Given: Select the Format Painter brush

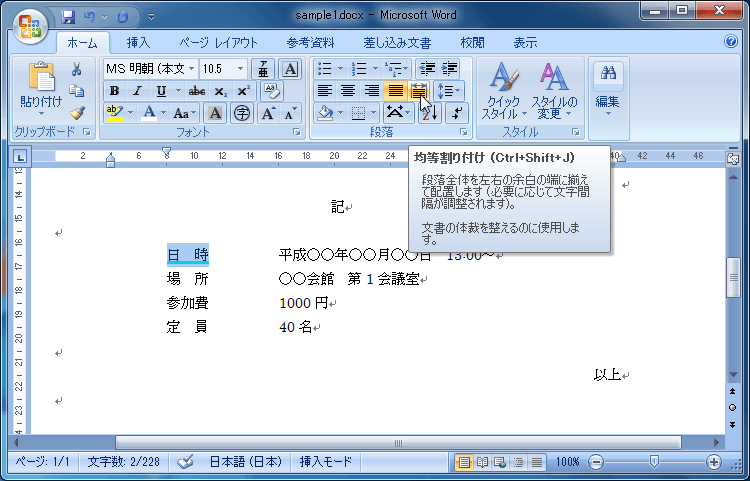Looking at the screenshot, I should [77, 113].
